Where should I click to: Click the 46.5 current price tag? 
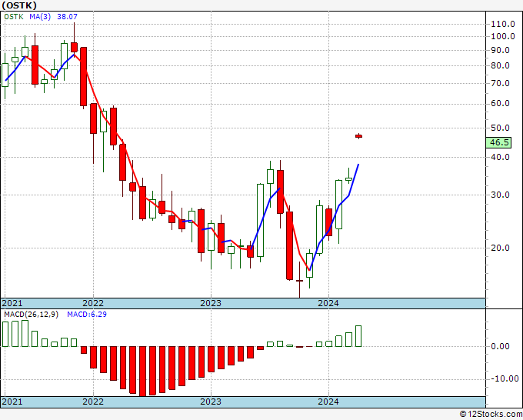coord(499,142)
